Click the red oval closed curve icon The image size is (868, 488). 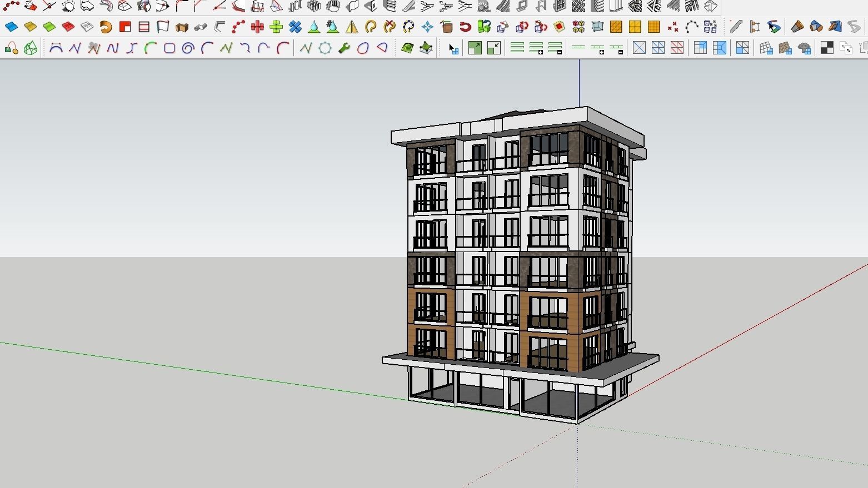tap(363, 48)
